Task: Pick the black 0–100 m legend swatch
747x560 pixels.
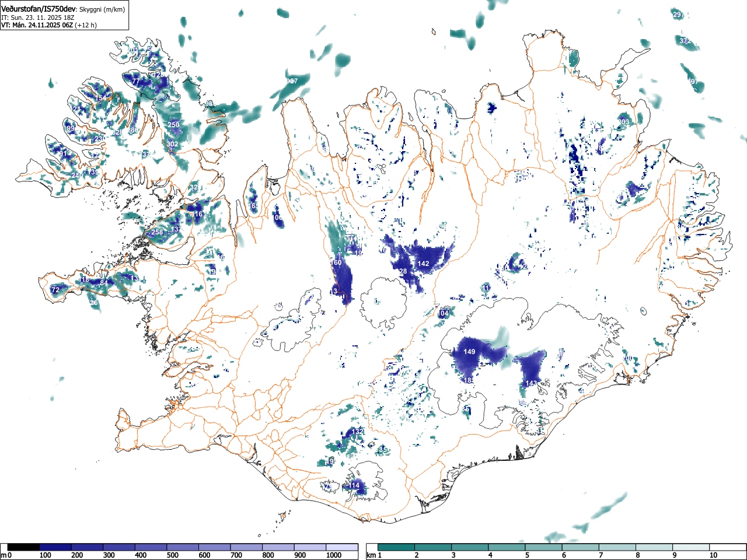Action: coord(24,547)
